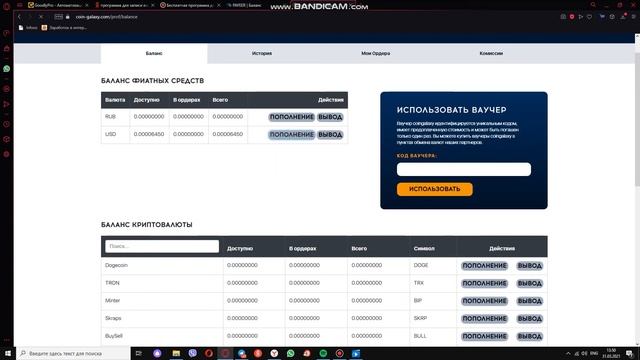Click the taskbar clock

click(611, 353)
